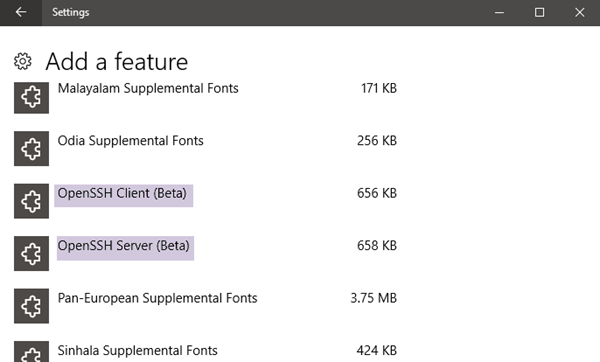The height and width of the screenshot is (362, 600).
Task: Click the gear icon beside Add a feature
Action: (x=23, y=61)
